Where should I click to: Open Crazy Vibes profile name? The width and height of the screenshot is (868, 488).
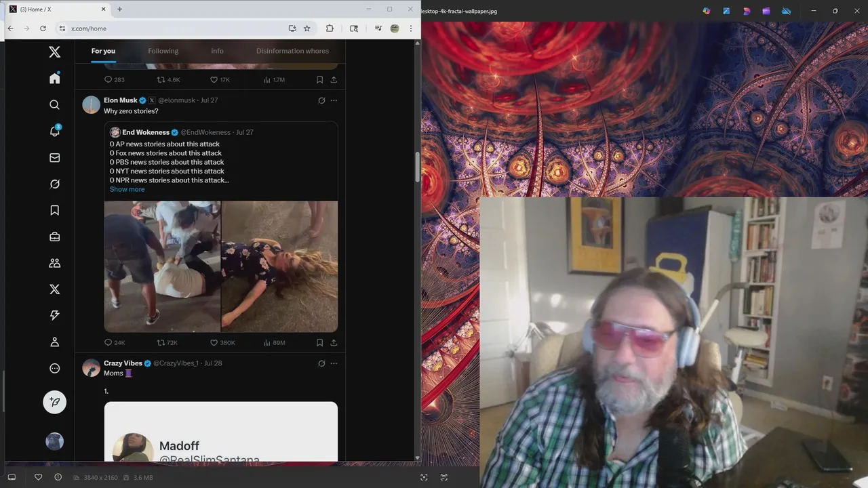click(123, 363)
